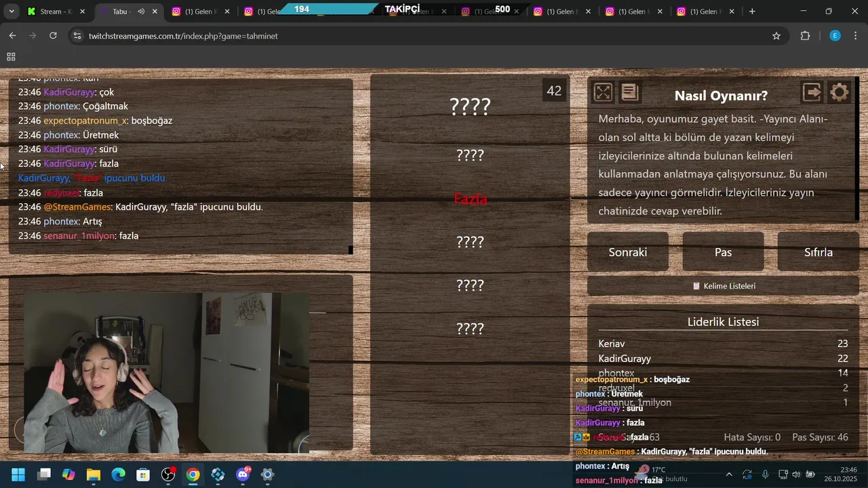868x488 pixels.
Task: Click Keriav in the leaderboard
Action: tap(612, 344)
